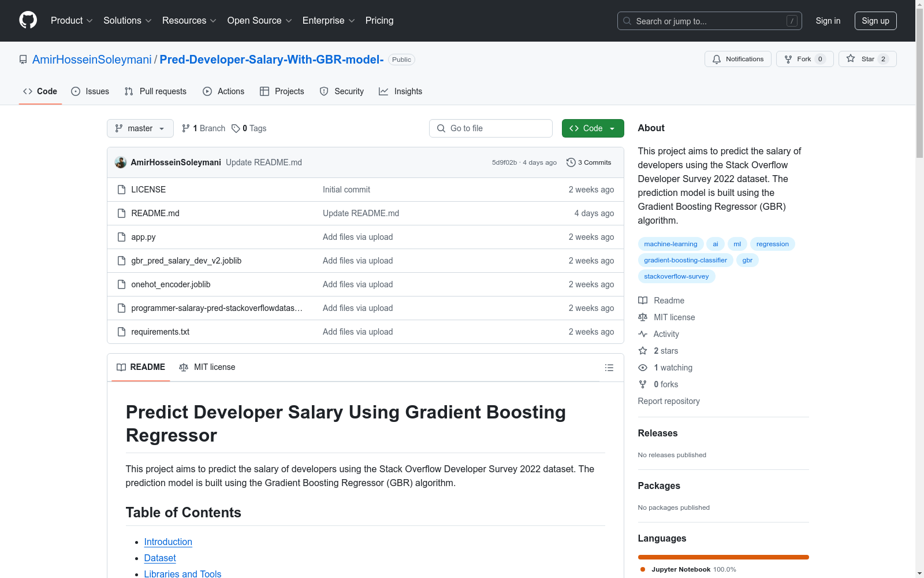Click the eye icon next to watching
924x578 pixels.
click(x=643, y=368)
